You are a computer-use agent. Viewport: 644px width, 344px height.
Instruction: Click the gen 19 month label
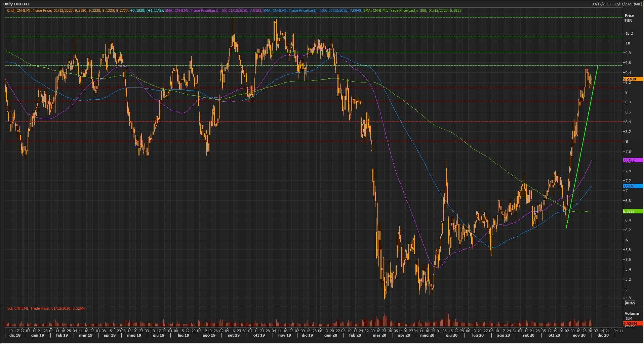38,336
